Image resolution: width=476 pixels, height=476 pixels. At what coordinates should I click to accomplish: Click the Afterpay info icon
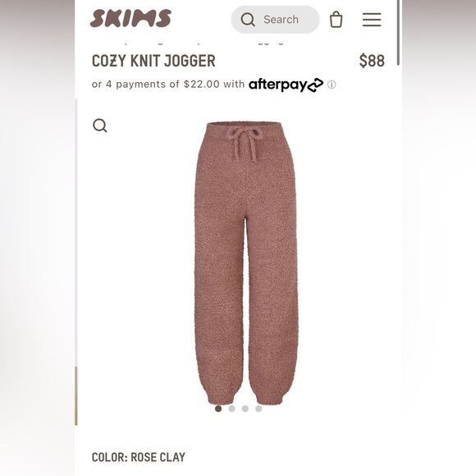tap(332, 85)
